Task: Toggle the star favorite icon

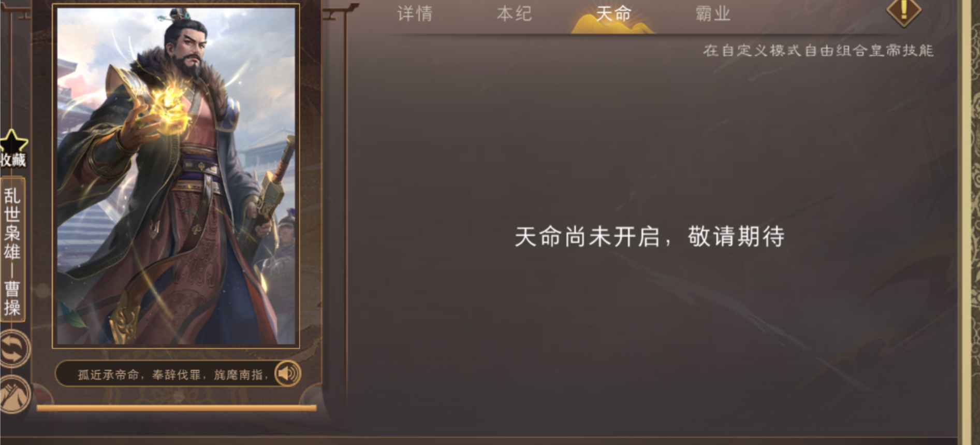Action: 13,141
